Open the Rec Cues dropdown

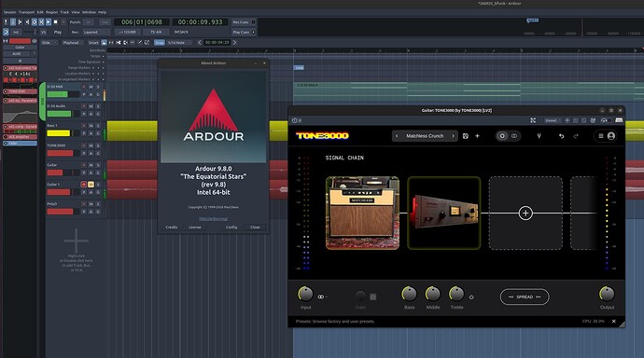244,22
